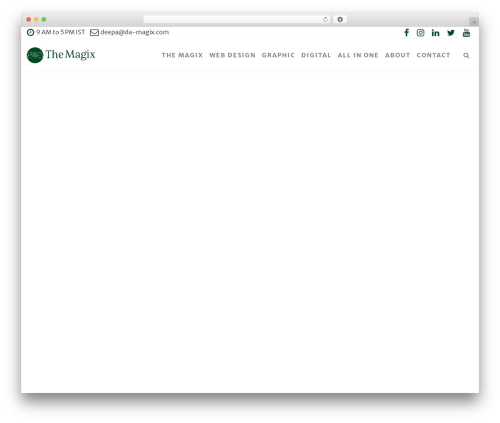
Task: Open the LinkedIn social icon
Action: tap(435, 33)
